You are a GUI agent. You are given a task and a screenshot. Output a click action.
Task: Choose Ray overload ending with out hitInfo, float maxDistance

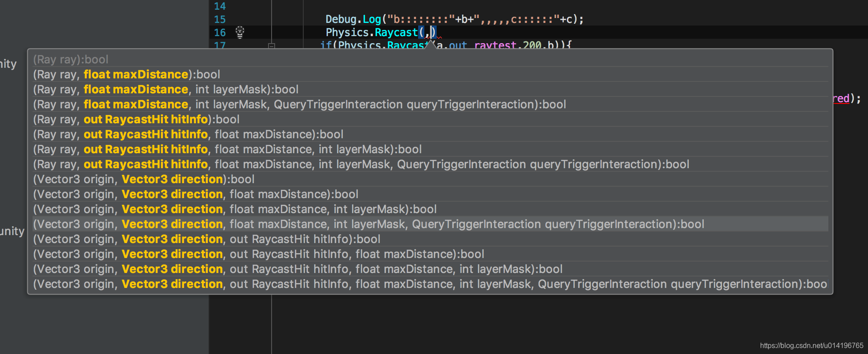430,134
